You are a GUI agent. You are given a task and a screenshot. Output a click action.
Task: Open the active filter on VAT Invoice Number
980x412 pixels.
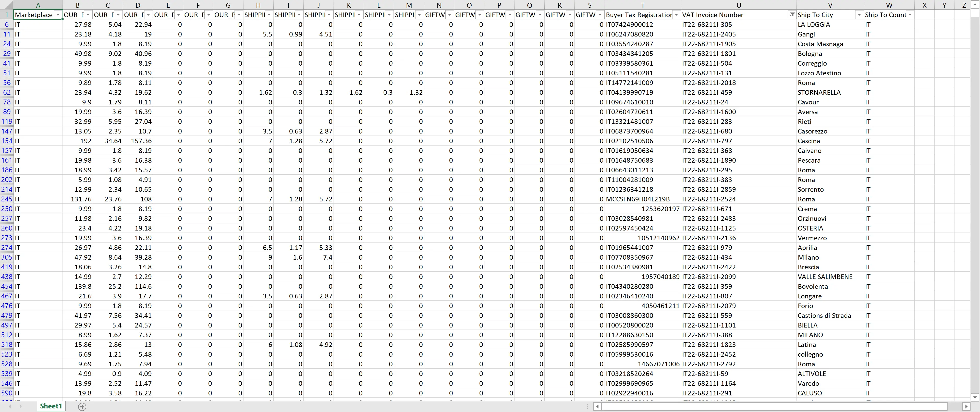click(x=792, y=15)
